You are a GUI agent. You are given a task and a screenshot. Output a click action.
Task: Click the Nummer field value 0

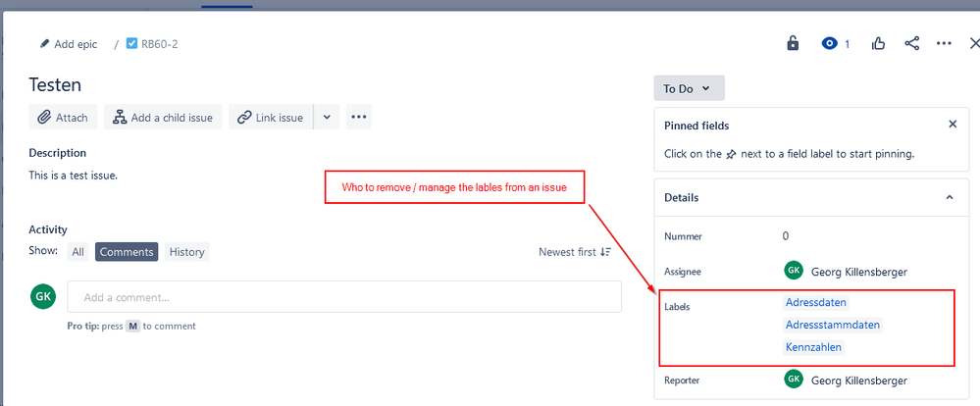pyautogui.click(x=786, y=236)
